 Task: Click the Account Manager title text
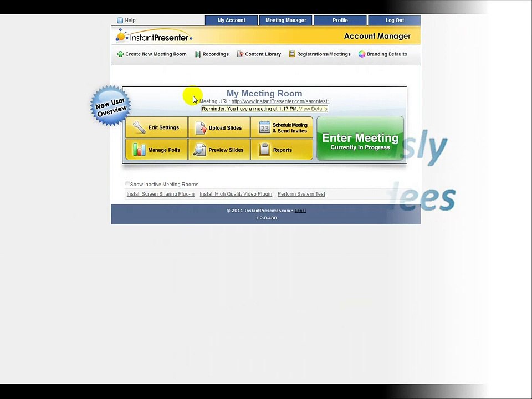click(377, 37)
